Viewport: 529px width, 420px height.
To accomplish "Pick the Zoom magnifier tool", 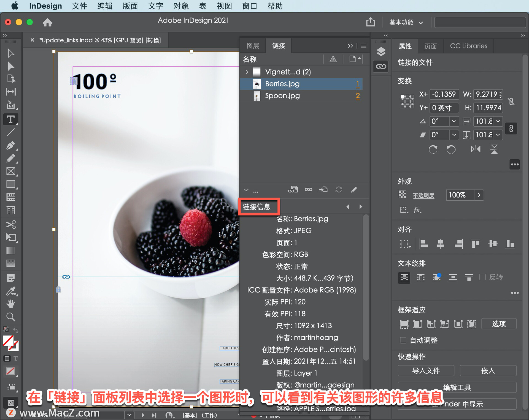I will click(x=10, y=317).
